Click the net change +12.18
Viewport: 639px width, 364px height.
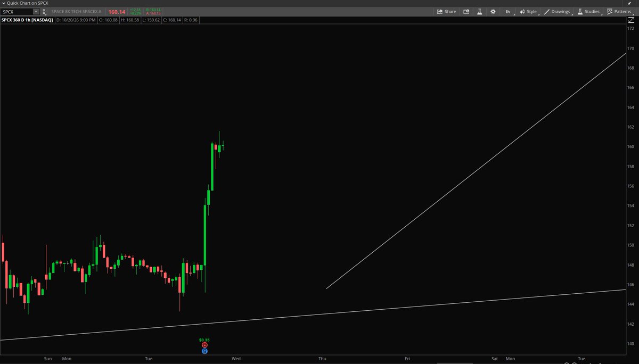pyautogui.click(x=135, y=10)
